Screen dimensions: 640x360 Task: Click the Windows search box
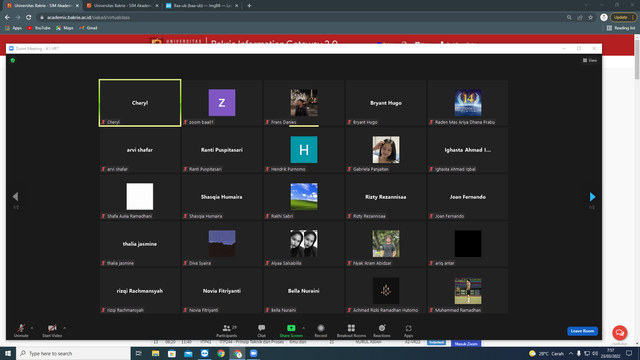pyautogui.click(x=73, y=353)
